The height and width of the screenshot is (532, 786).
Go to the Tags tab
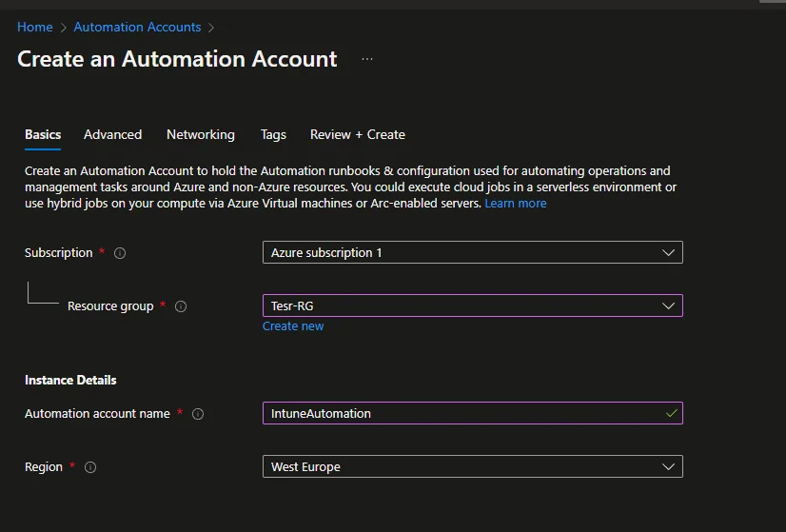pos(273,134)
